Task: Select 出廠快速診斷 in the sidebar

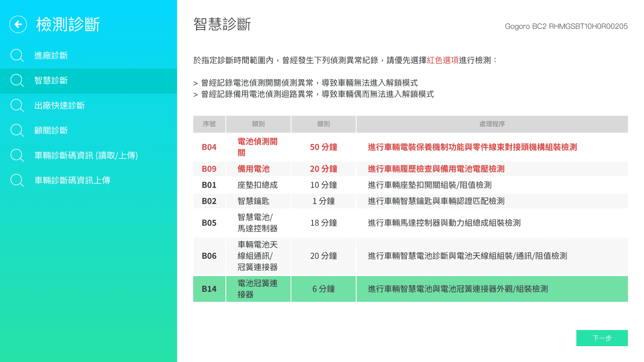Action: [x=59, y=106]
